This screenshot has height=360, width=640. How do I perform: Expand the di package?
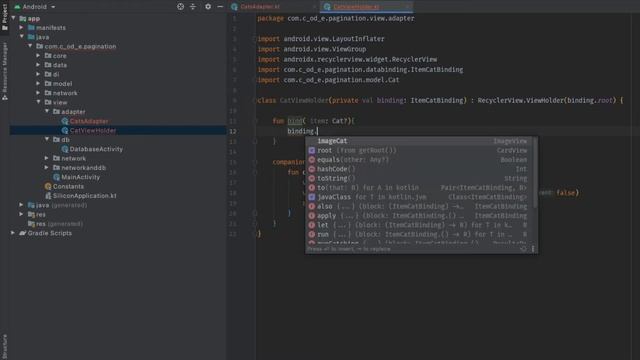click(38, 74)
